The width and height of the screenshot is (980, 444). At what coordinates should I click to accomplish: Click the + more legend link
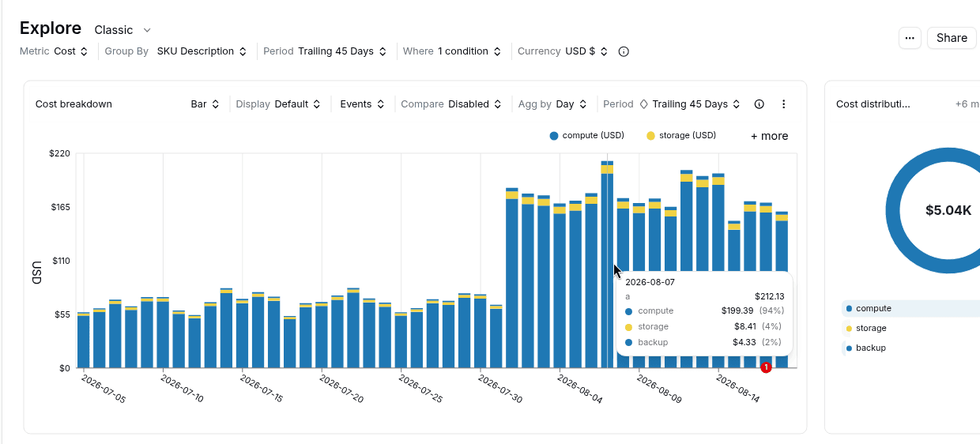769,136
